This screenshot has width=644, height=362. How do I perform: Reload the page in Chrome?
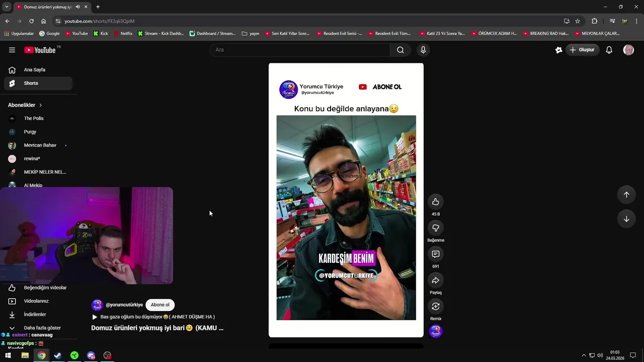31,21
